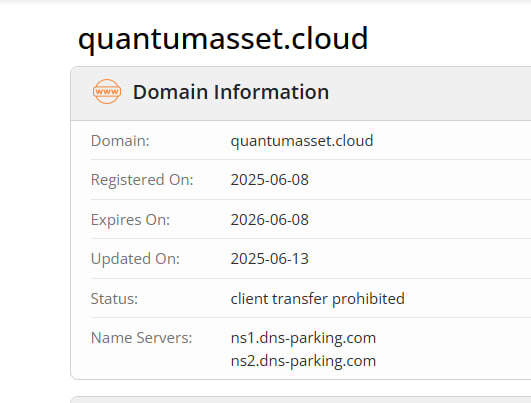Click the Expires On: label
The image size is (531, 403).
coord(130,220)
